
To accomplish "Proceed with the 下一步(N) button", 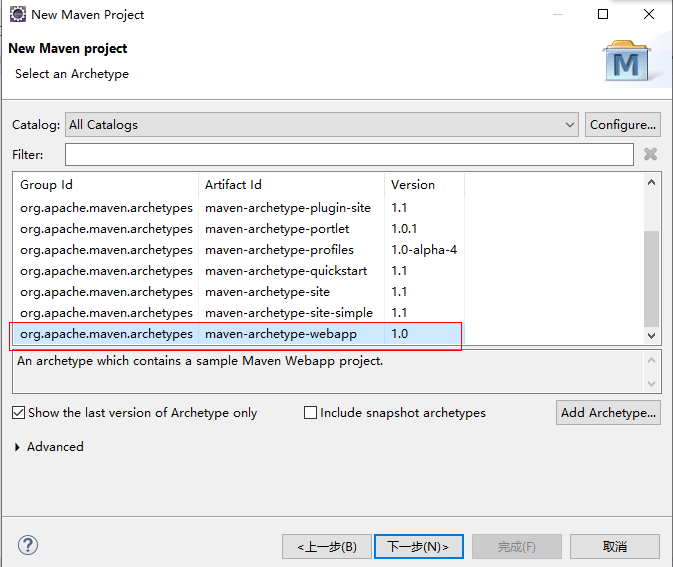I will point(418,546).
